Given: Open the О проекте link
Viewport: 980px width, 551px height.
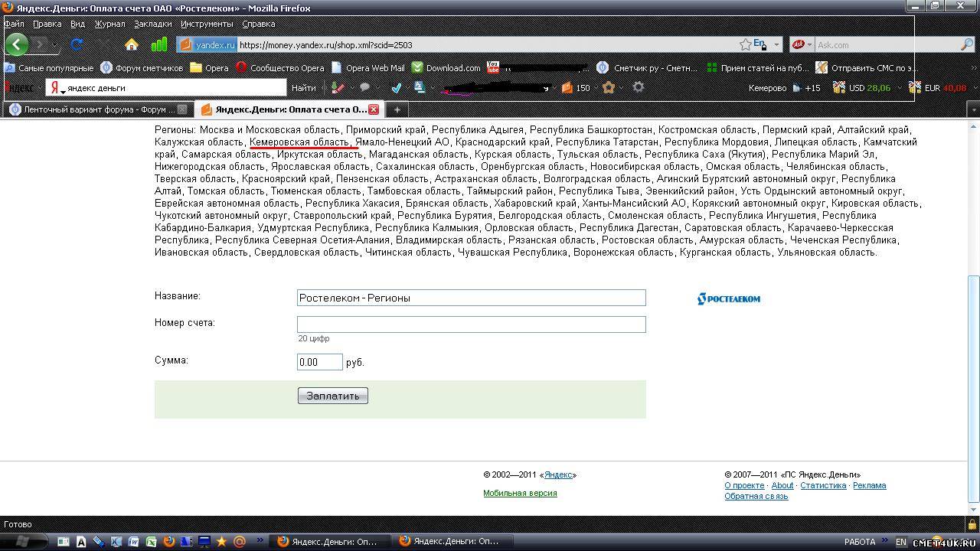Looking at the screenshot, I should tap(744, 485).
